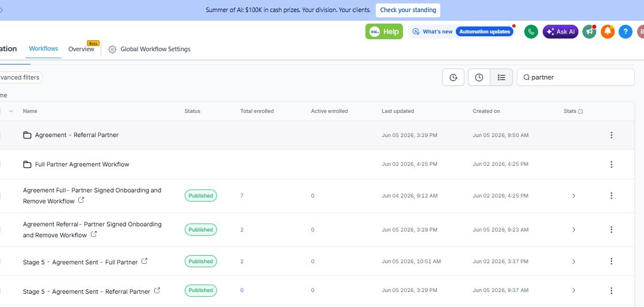Select the clock view toggle button

(x=479, y=77)
